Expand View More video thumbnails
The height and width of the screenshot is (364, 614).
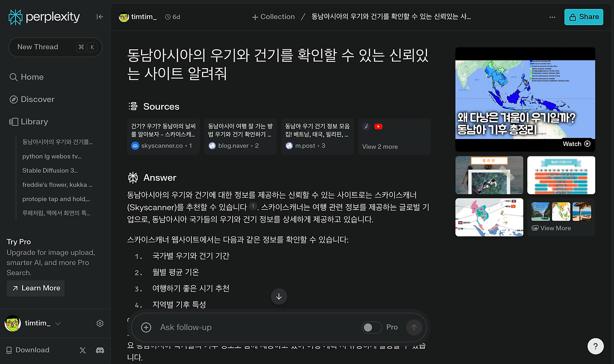point(552,228)
